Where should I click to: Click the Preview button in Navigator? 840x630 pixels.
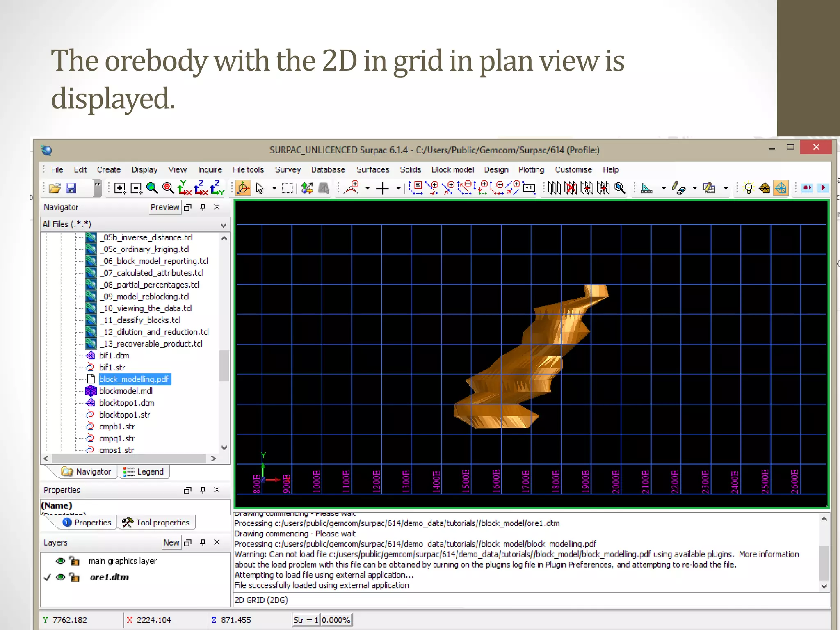click(165, 207)
